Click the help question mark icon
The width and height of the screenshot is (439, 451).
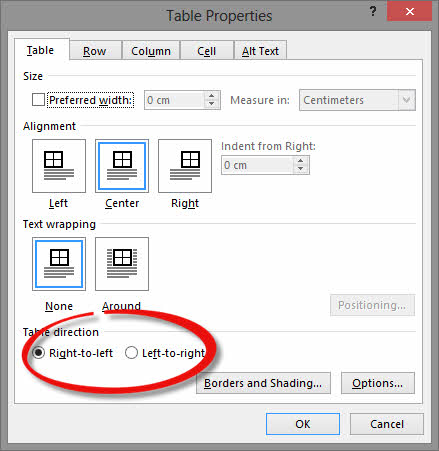point(373,12)
